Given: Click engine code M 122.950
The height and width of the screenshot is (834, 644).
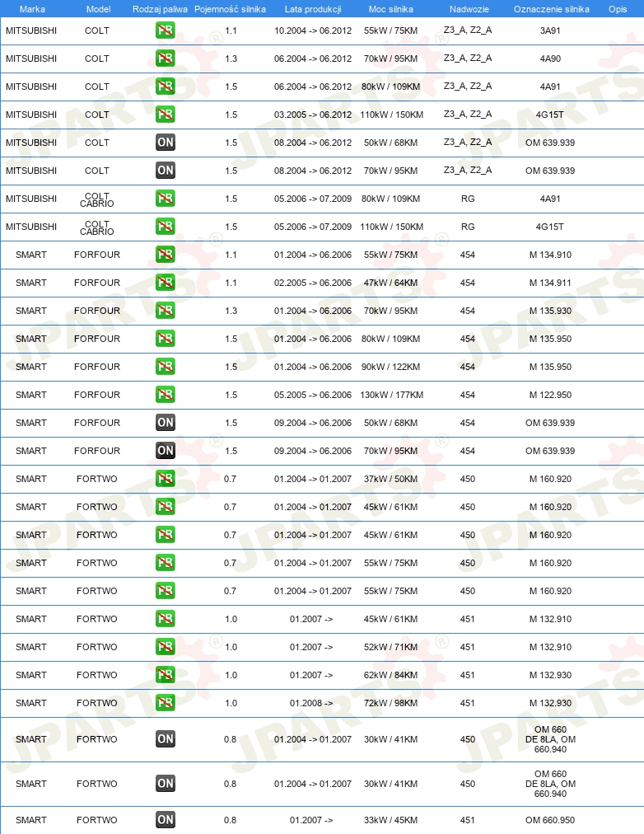Looking at the screenshot, I should (x=550, y=395).
